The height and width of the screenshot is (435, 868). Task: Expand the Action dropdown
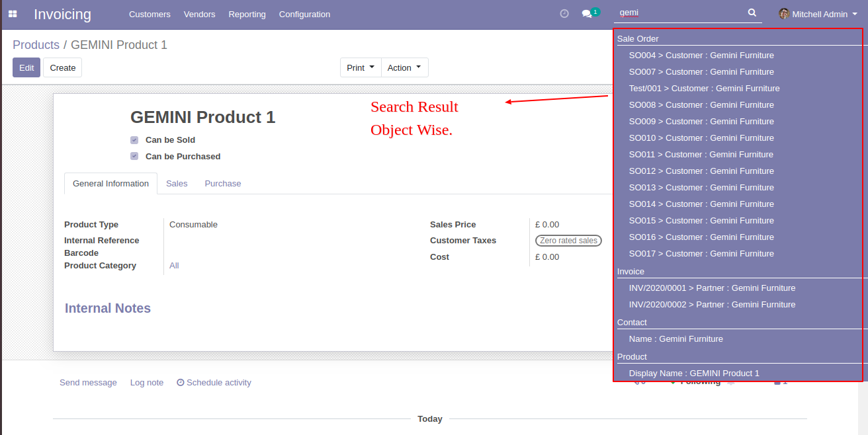click(x=404, y=67)
